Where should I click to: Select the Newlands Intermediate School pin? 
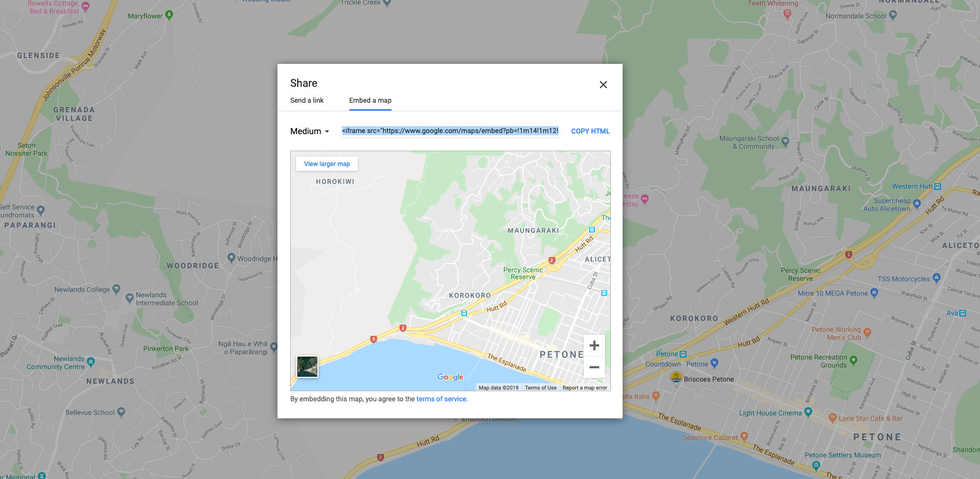click(x=129, y=298)
